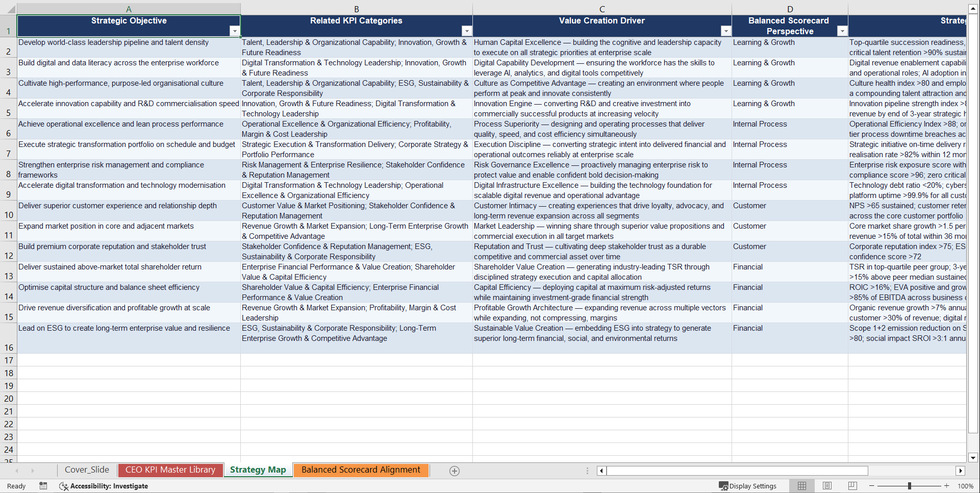Click the macro recording status bar icon

tap(43, 486)
